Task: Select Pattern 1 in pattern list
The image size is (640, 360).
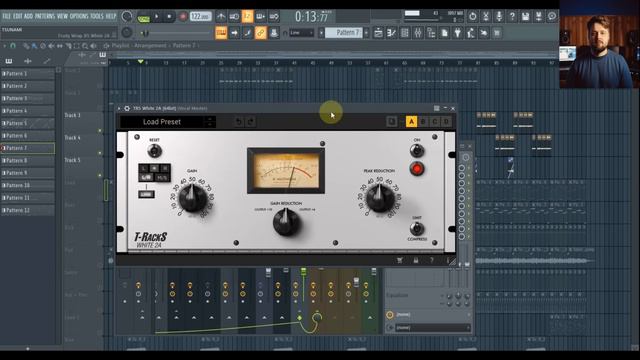Action: click(27, 73)
